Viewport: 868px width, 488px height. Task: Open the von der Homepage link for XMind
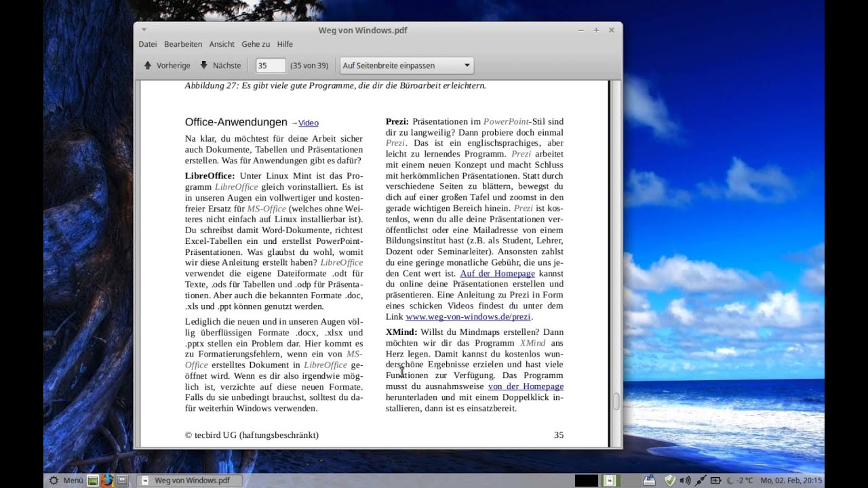pos(526,386)
